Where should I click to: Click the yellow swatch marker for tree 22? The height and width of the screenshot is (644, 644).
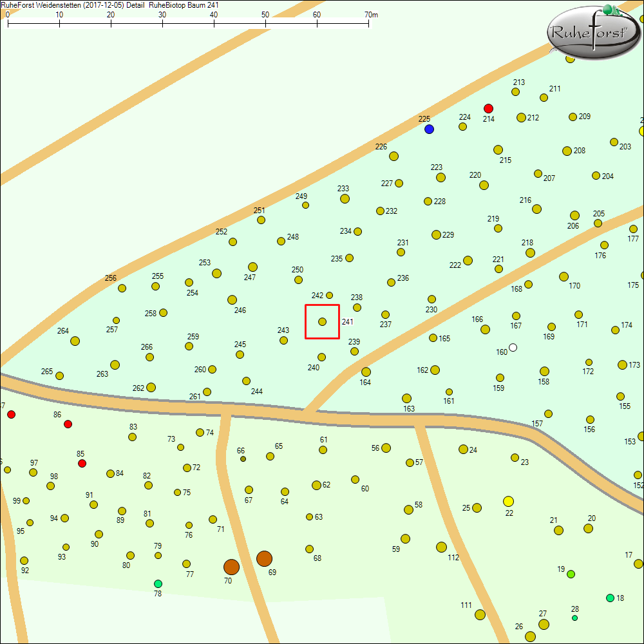point(508,501)
